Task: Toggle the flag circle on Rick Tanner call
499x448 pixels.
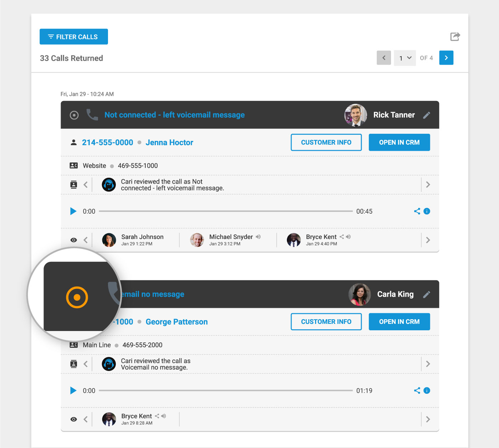Action: (74, 115)
